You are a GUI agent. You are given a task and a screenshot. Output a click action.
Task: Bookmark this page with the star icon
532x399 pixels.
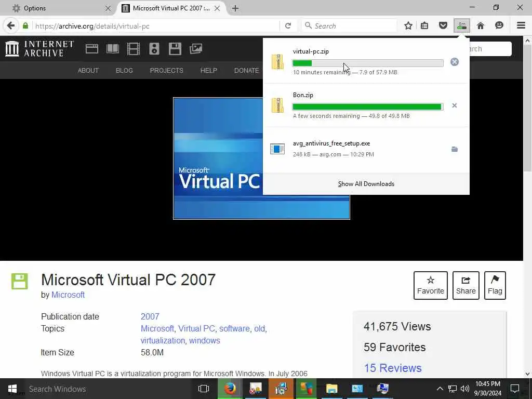click(x=408, y=26)
